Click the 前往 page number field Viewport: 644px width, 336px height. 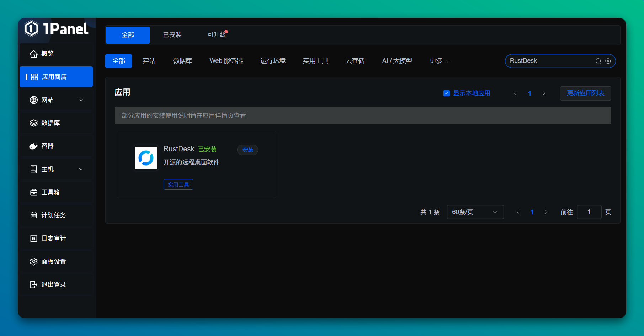[x=589, y=212]
